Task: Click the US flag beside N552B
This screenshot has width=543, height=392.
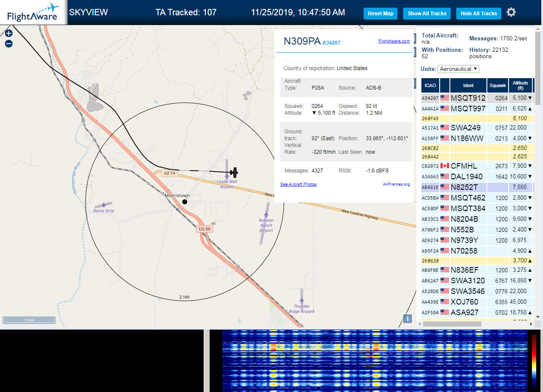Action: 445,229
